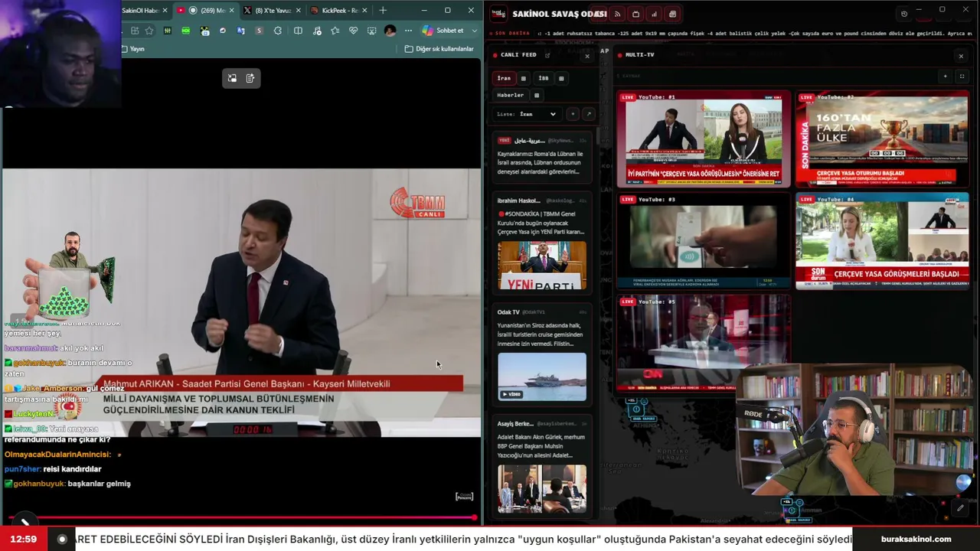Close the Multi-TV panel
980x551 pixels.
961,56
